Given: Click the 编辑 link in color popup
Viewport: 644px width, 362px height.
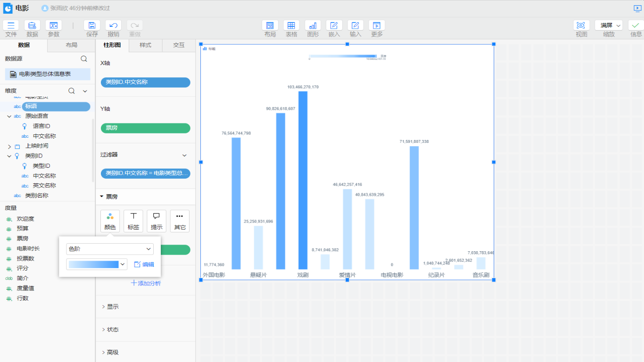Looking at the screenshot, I should 144,264.
